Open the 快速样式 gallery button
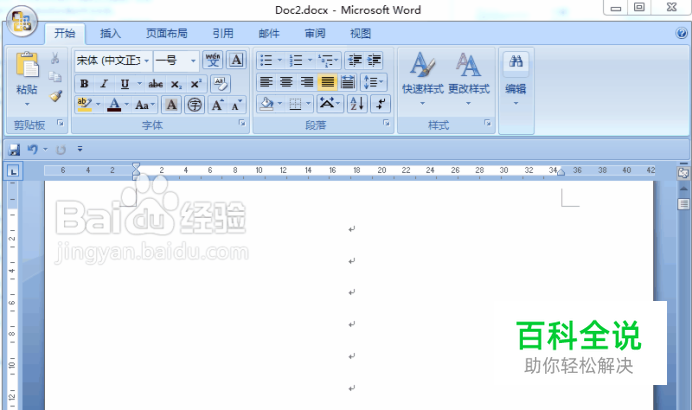 click(422, 79)
